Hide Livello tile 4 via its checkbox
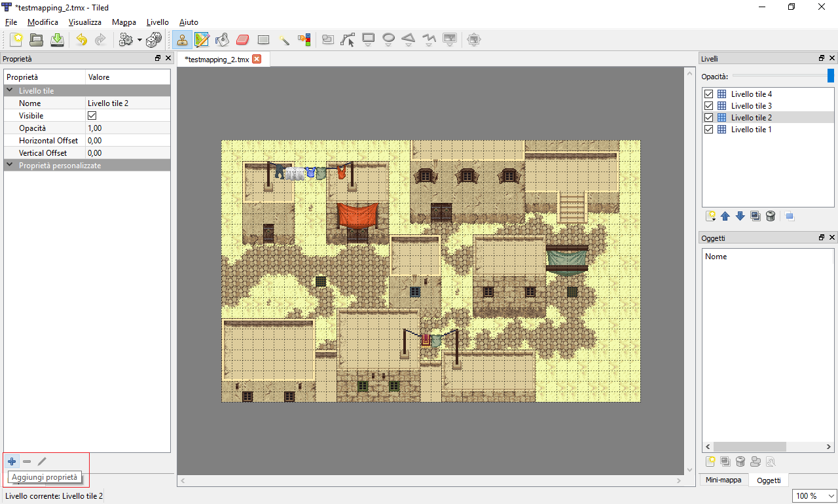The width and height of the screenshot is (838, 504). coord(708,94)
